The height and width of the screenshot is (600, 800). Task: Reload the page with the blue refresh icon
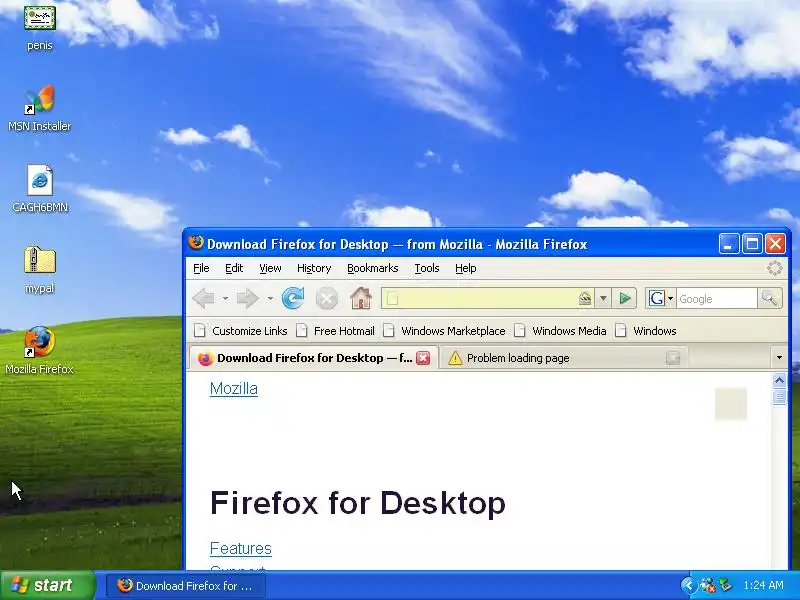(x=293, y=298)
